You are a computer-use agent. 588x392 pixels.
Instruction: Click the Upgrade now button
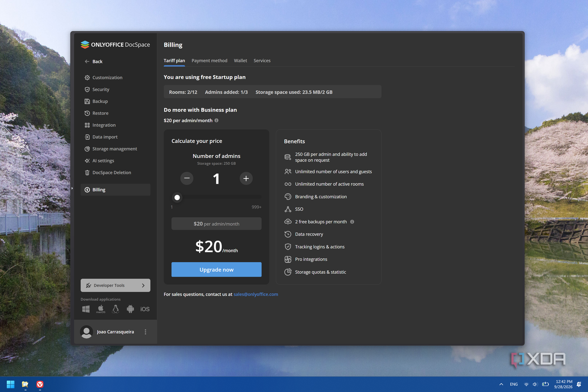coord(216,269)
